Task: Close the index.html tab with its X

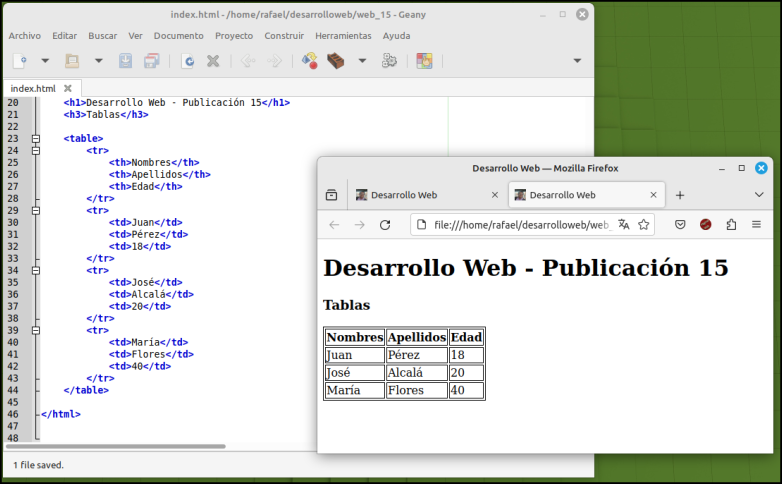Action: coord(68,88)
